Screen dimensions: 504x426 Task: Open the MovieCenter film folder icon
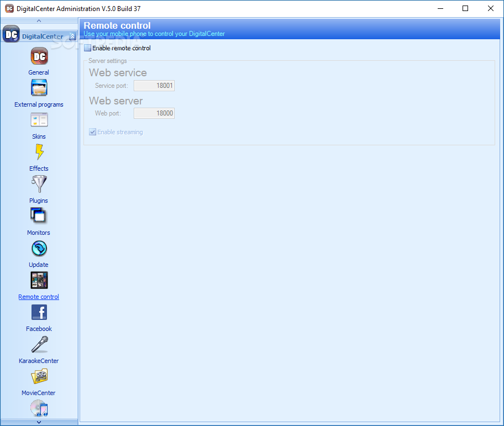click(39, 376)
